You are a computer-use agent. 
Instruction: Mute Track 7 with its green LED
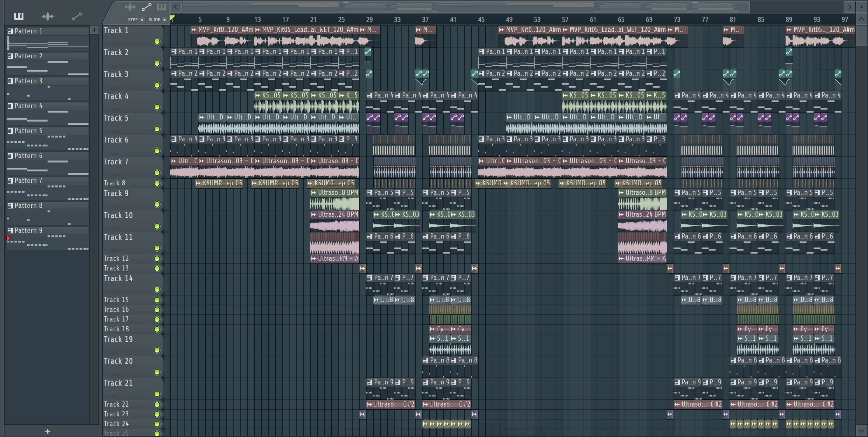pyautogui.click(x=157, y=173)
